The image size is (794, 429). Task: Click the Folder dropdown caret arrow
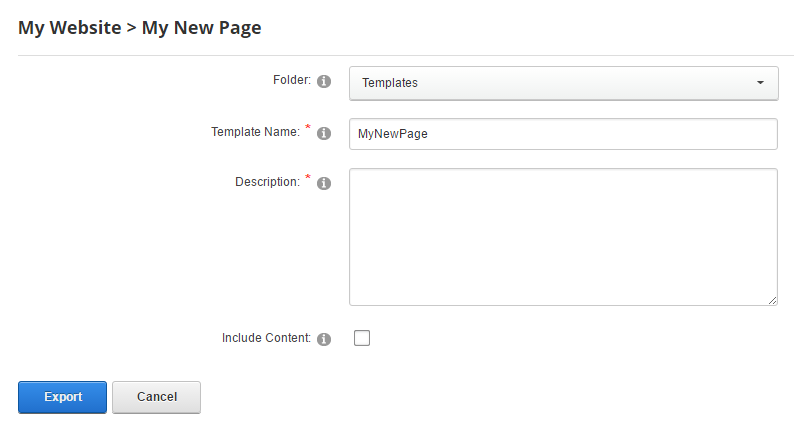(760, 83)
